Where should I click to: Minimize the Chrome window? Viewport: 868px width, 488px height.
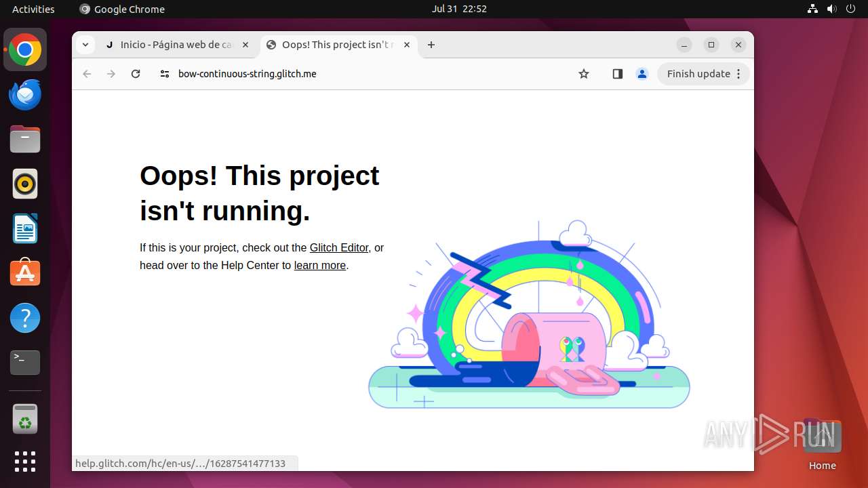684,45
